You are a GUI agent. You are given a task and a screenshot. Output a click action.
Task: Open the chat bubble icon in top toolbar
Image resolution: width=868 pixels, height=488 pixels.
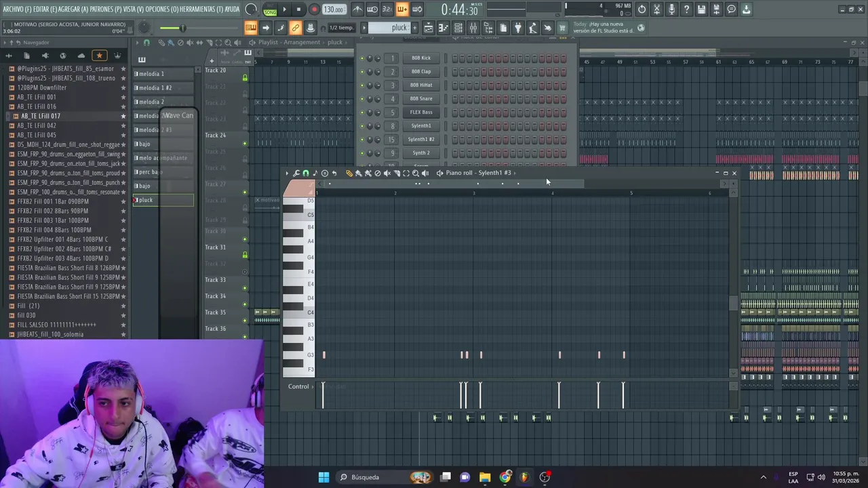coord(731,9)
